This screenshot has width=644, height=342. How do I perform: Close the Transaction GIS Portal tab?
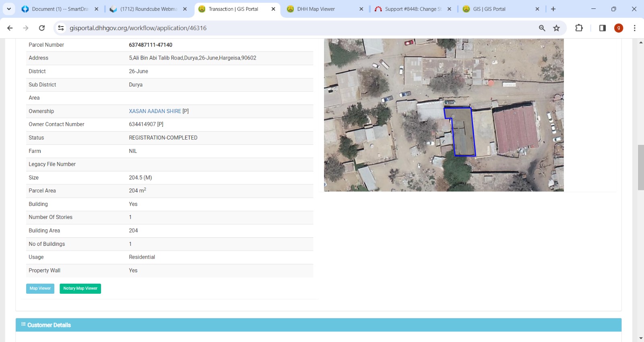(x=273, y=9)
